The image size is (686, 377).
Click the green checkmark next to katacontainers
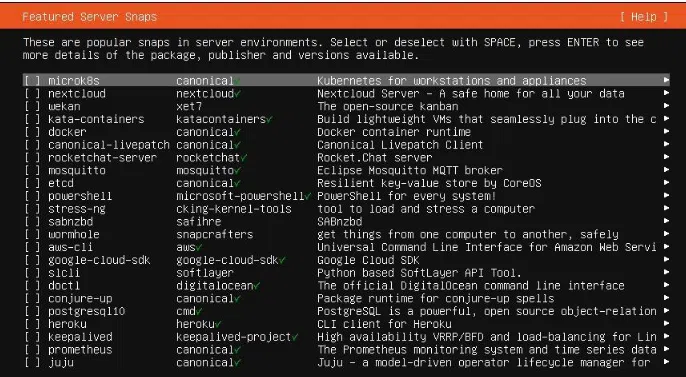(x=270, y=119)
